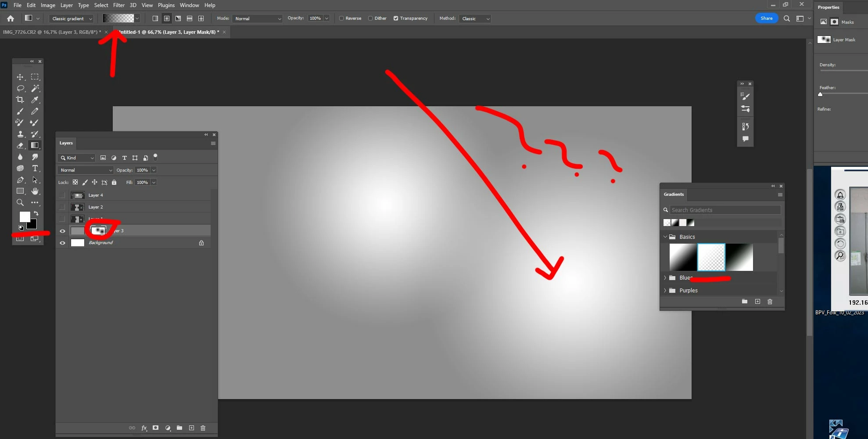Select the Zoom tool
The height and width of the screenshot is (439, 868).
coord(20,202)
